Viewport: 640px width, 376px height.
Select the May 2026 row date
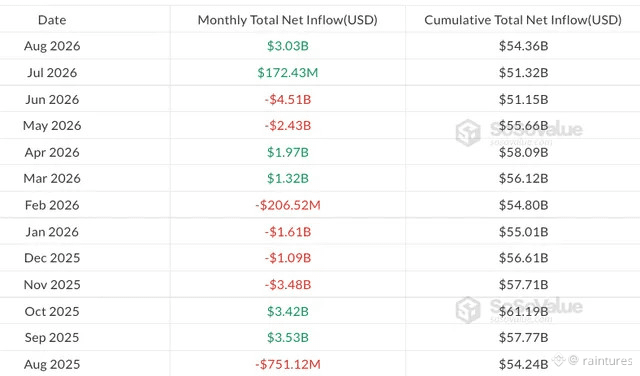point(52,126)
